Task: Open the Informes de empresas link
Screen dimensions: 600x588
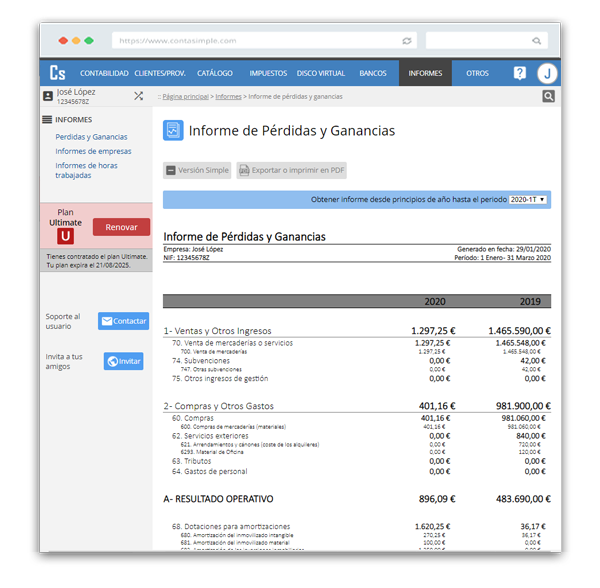Action: tap(93, 151)
